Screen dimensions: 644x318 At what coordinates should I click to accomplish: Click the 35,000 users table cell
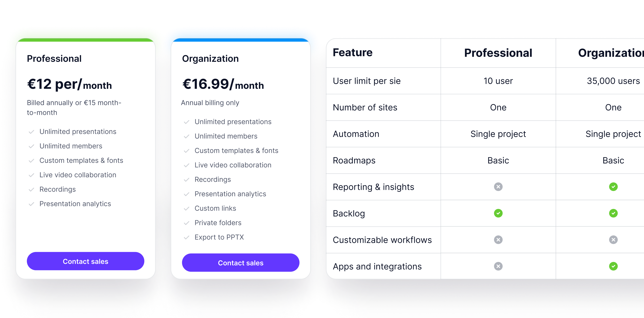pyautogui.click(x=613, y=81)
